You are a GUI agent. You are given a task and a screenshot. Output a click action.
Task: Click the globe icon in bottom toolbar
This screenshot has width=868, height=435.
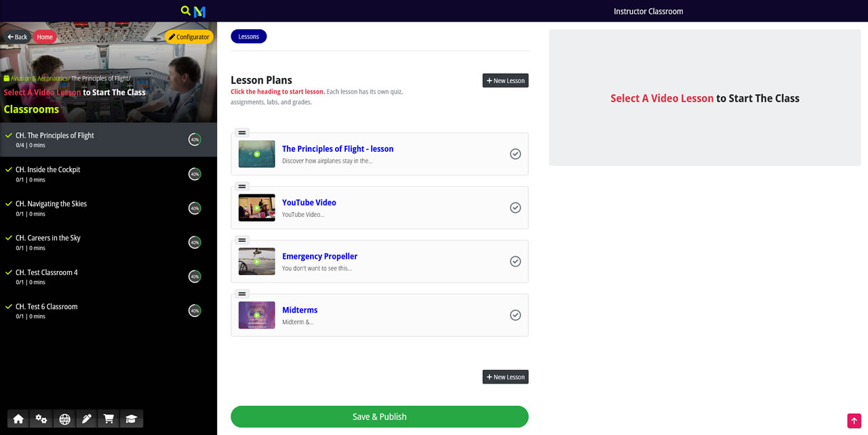tap(64, 419)
